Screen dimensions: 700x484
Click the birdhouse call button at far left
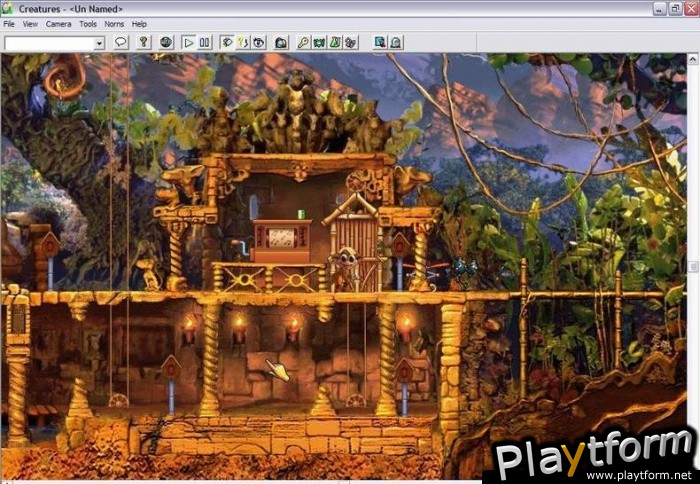click(50, 245)
